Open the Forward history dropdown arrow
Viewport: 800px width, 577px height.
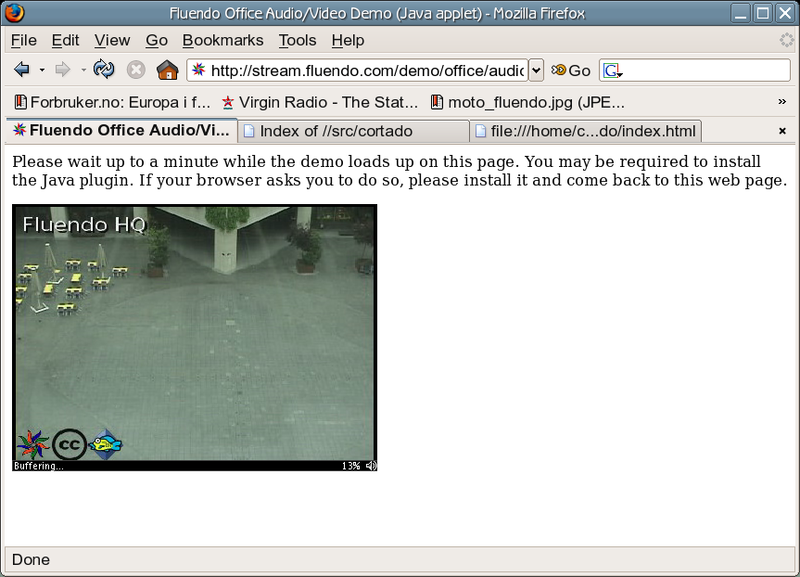coord(83,70)
